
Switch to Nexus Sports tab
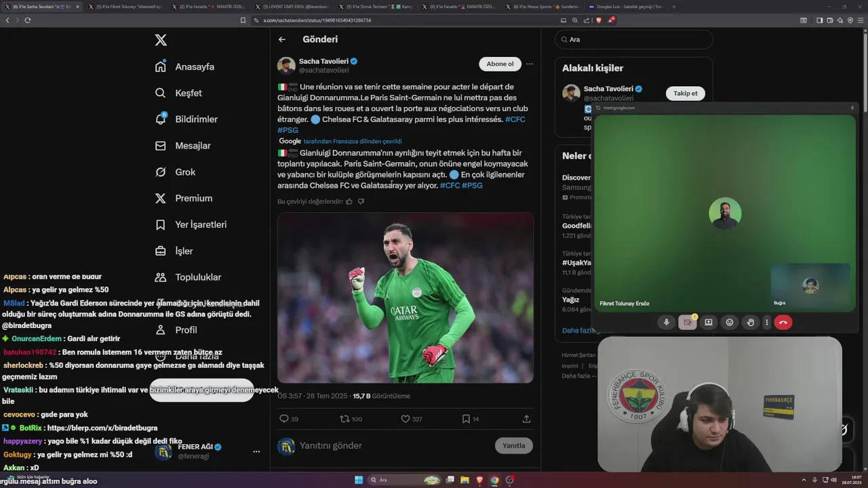[542, 6]
